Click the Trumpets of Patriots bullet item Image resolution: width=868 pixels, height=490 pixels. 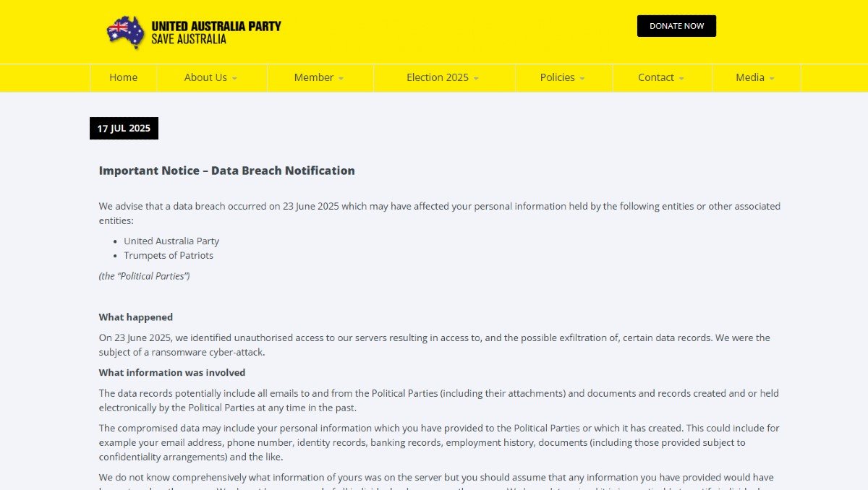169,255
